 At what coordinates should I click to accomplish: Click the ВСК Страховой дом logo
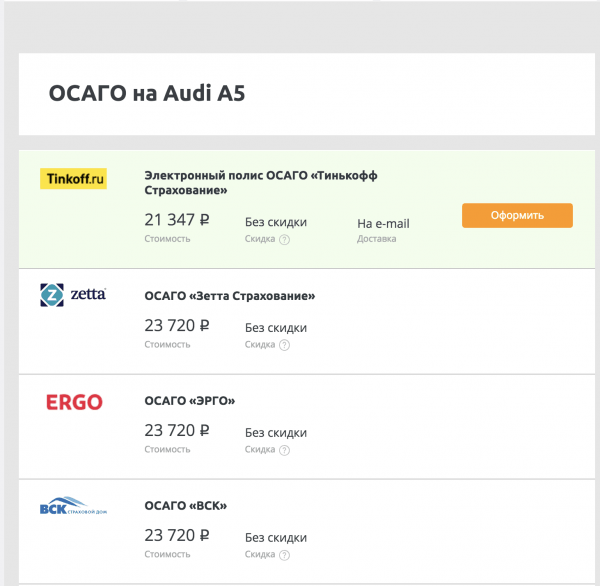(x=73, y=507)
